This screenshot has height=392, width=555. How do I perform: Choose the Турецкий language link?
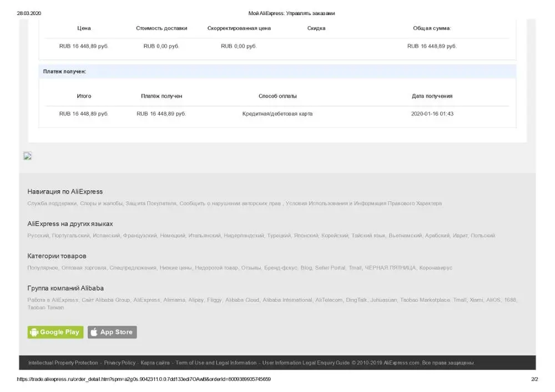pos(279,236)
